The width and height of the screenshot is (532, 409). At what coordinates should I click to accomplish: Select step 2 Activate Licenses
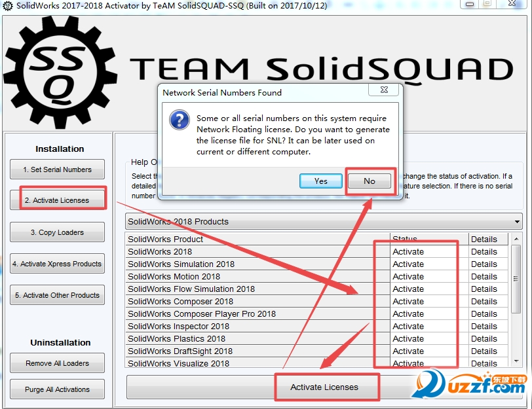tap(58, 200)
